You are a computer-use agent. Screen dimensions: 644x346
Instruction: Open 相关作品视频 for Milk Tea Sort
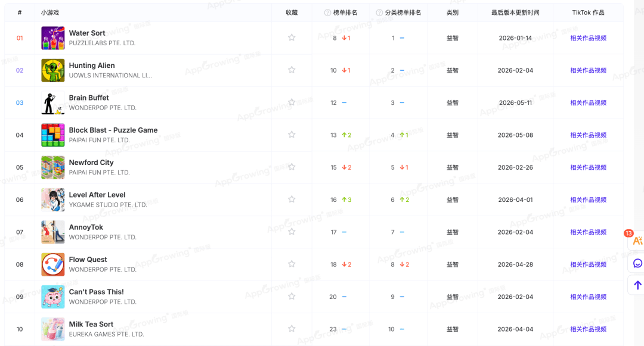click(x=588, y=329)
